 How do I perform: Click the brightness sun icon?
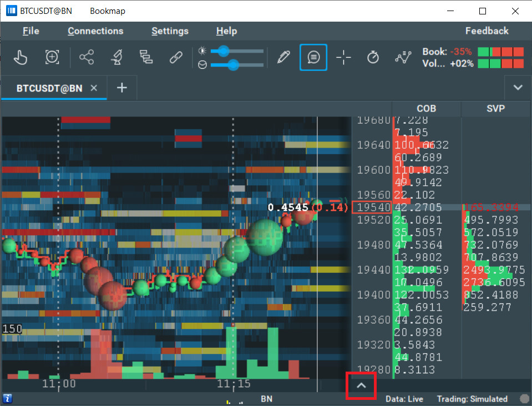(202, 51)
